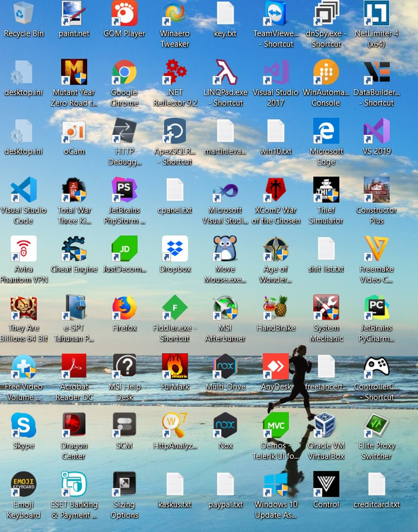
Task: Select the Firefox icon
Action: [124, 307]
